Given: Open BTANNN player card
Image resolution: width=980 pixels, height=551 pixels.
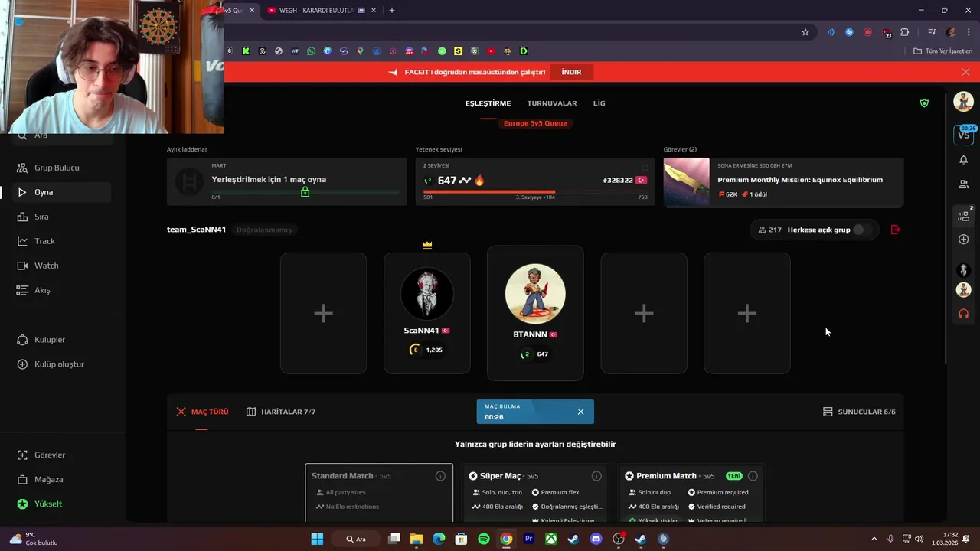Looking at the screenshot, I should tap(535, 313).
